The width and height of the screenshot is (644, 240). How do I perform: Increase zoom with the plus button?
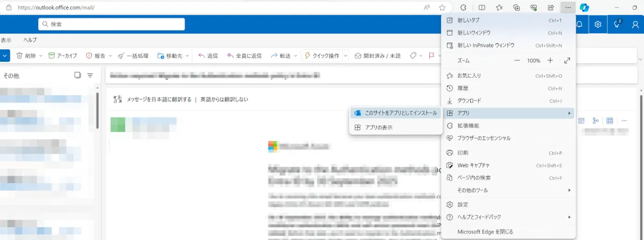pos(550,61)
